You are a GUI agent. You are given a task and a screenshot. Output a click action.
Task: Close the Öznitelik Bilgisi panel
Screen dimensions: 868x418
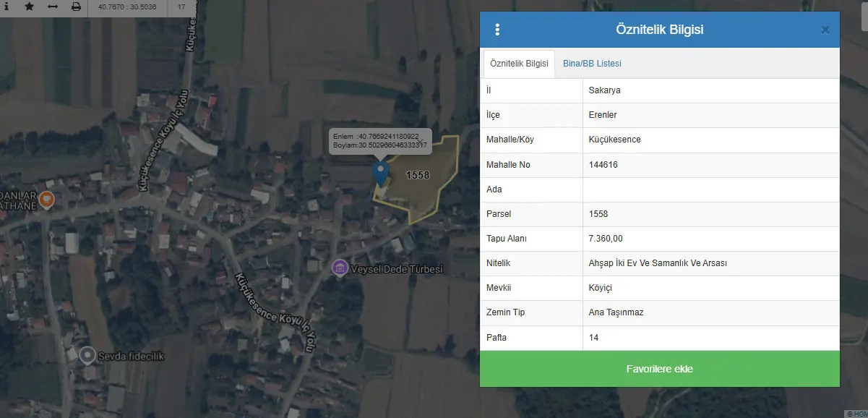(x=825, y=30)
